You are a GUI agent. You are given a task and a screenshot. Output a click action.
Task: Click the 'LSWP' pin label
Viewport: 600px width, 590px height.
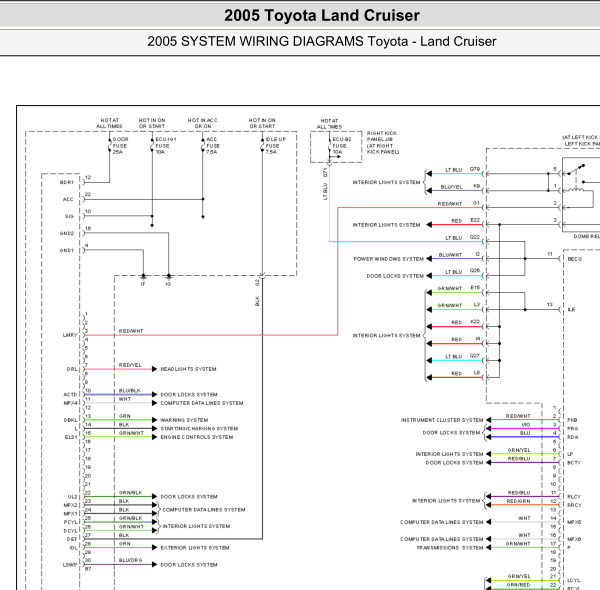click(x=70, y=565)
